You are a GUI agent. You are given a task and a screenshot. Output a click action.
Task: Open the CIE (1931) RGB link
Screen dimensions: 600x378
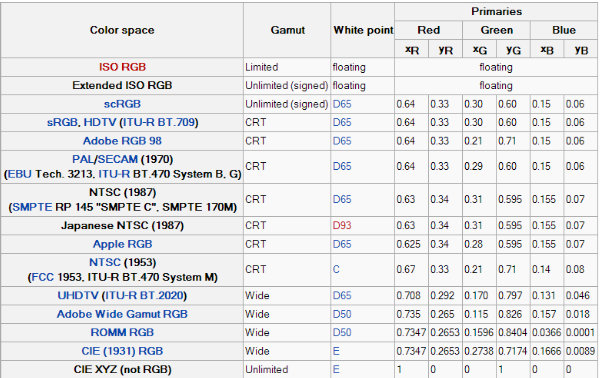click(122, 351)
